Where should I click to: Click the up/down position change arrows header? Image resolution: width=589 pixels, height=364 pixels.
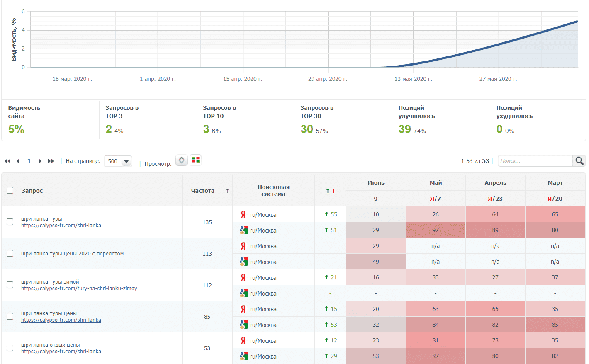[x=330, y=191]
